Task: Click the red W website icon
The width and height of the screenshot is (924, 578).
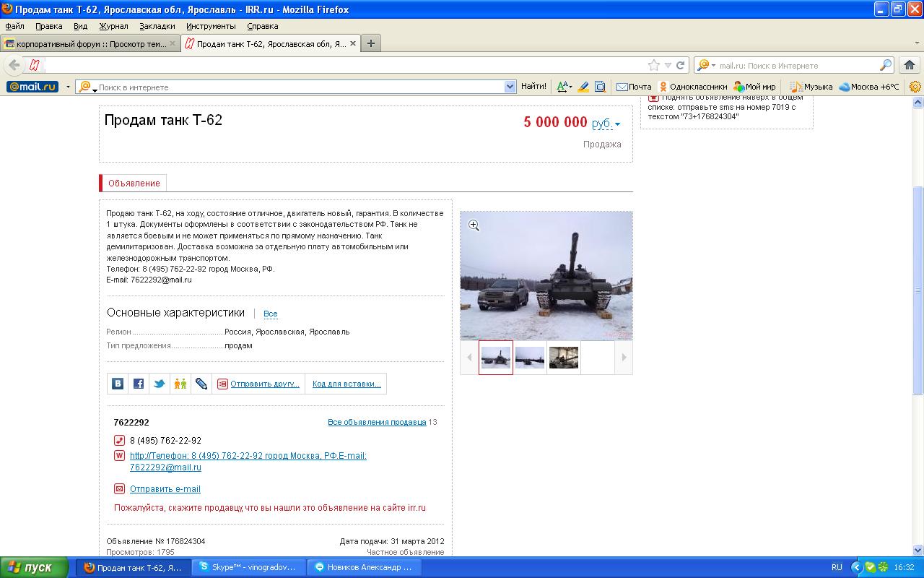Action: (x=120, y=455)
